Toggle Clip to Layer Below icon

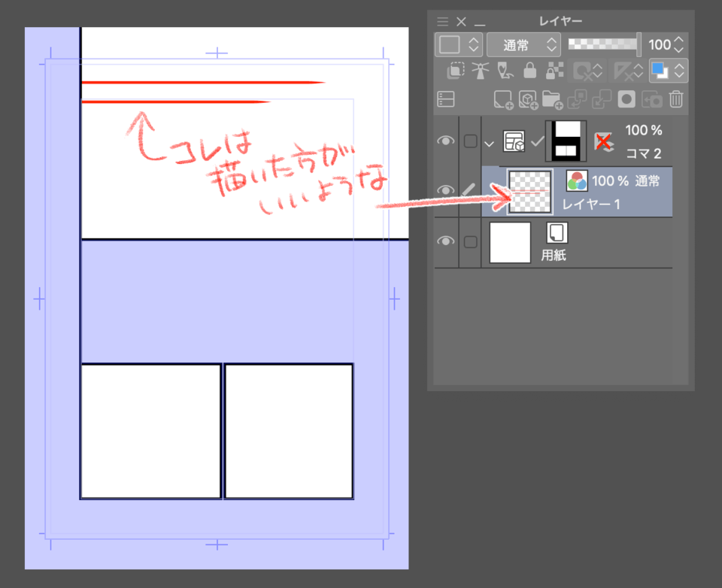pyautogui.click(x=456, y=71)
